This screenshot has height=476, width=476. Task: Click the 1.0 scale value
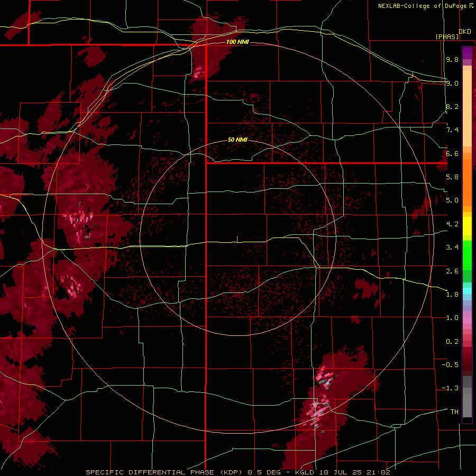452,318
